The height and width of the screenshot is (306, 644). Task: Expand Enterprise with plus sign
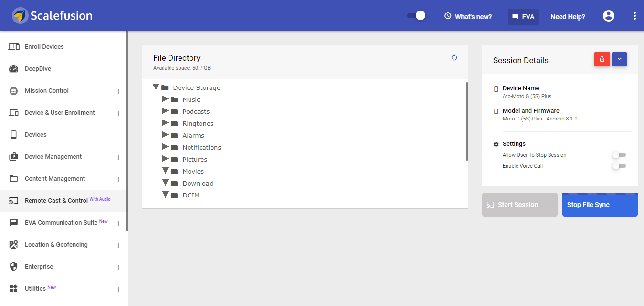point(118,267)
